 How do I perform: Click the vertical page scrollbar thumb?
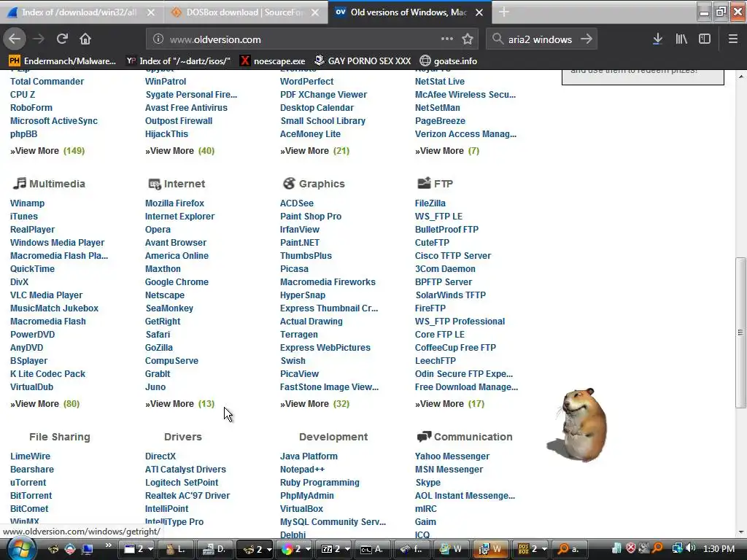(740, 332)
